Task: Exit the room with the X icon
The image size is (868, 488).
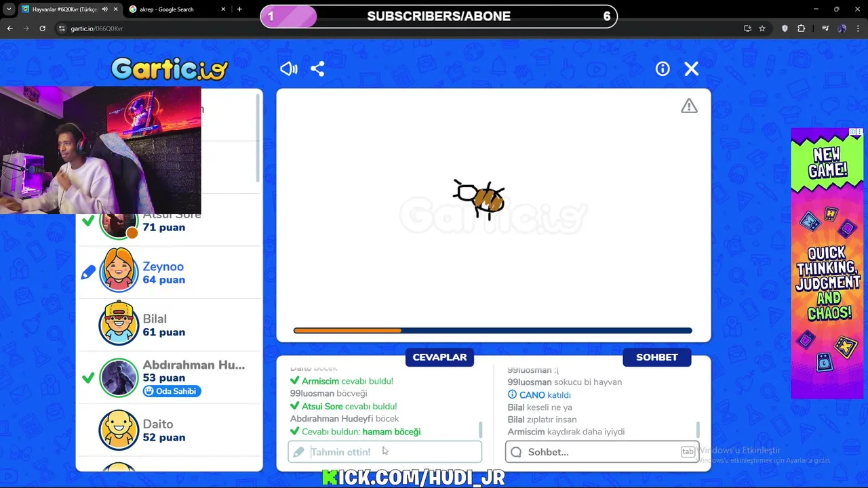Action: coord(692,69)
